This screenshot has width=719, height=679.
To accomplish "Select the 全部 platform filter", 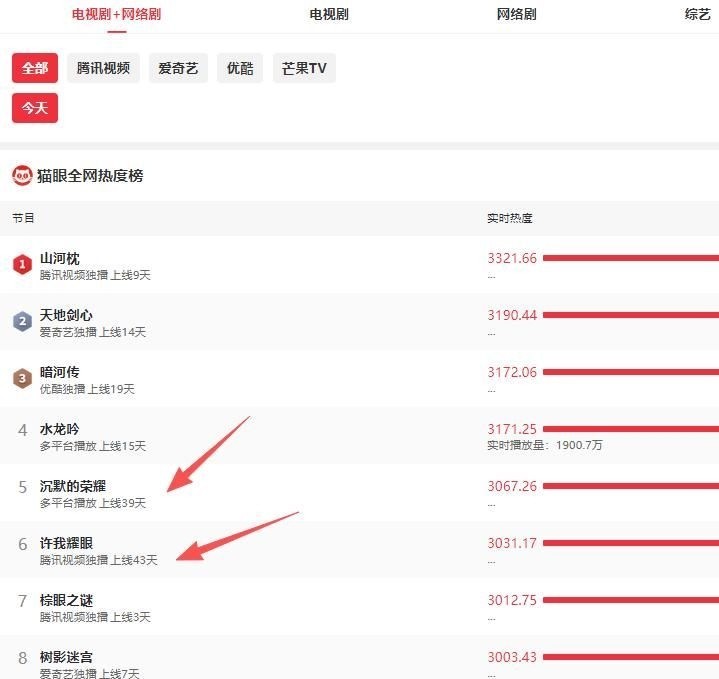I will click(x=35, y=68).
